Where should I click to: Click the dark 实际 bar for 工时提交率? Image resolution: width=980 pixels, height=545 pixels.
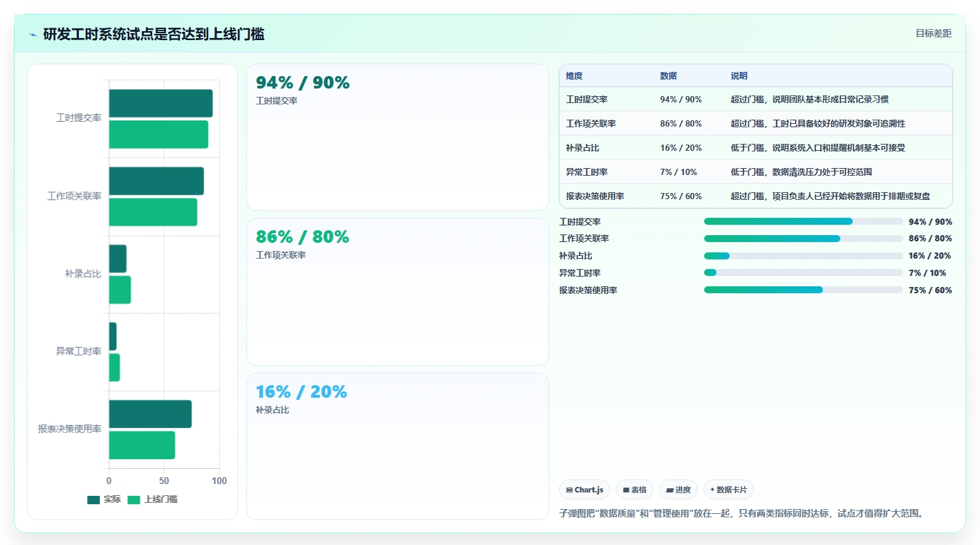coord(160,103)
